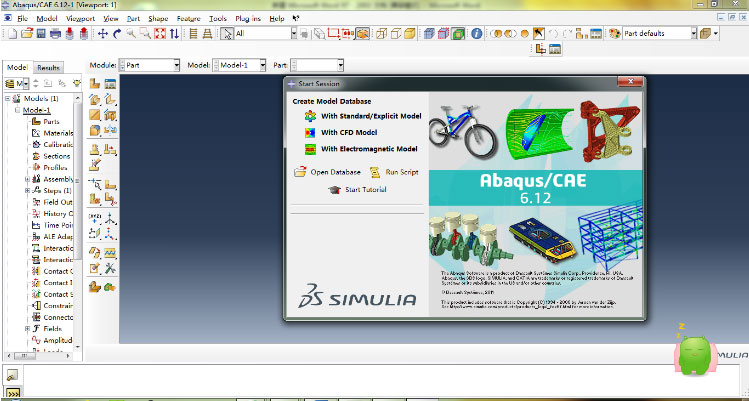Open the Plug-ins menu
The height and width of the screenshot is (401, 749).
click(248, 18)
